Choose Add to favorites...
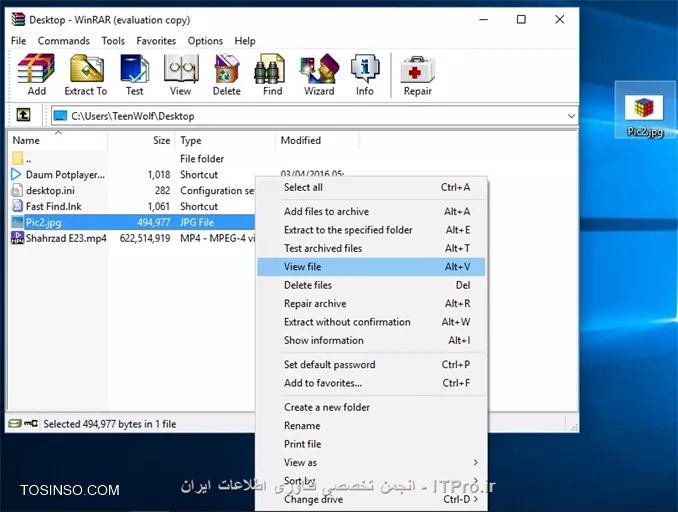The height and width of the screenshot is (512, 678). (371, 383)
